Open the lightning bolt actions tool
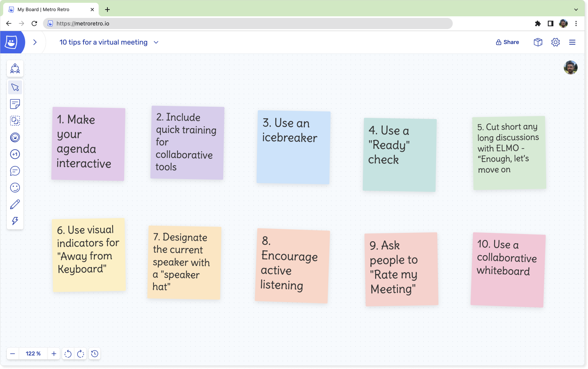588x369 pixels. (15, 221)
